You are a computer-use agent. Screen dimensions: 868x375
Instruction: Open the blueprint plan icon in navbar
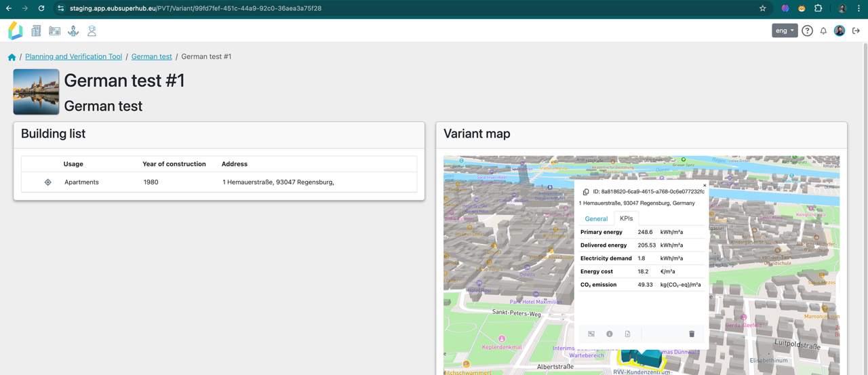pos(55,31)
